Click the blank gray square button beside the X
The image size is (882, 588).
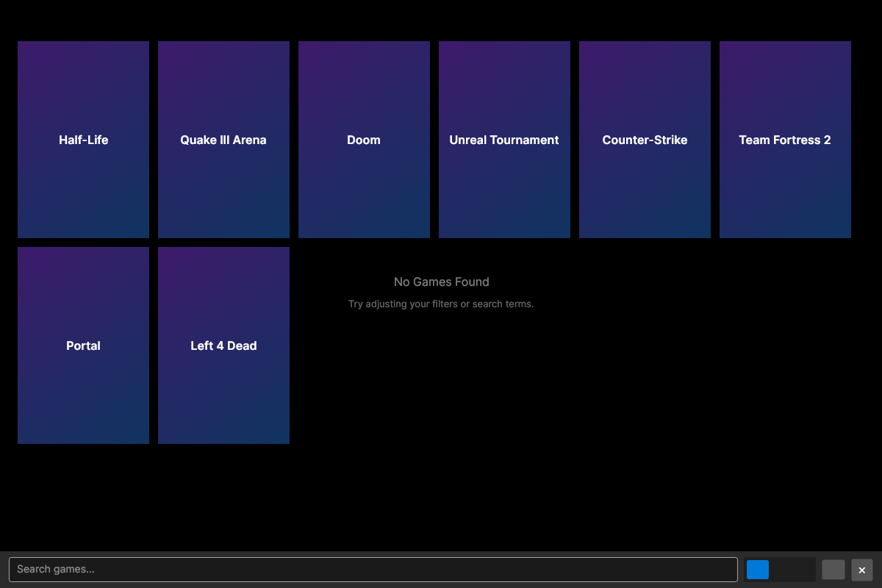(x=833, y=570)
